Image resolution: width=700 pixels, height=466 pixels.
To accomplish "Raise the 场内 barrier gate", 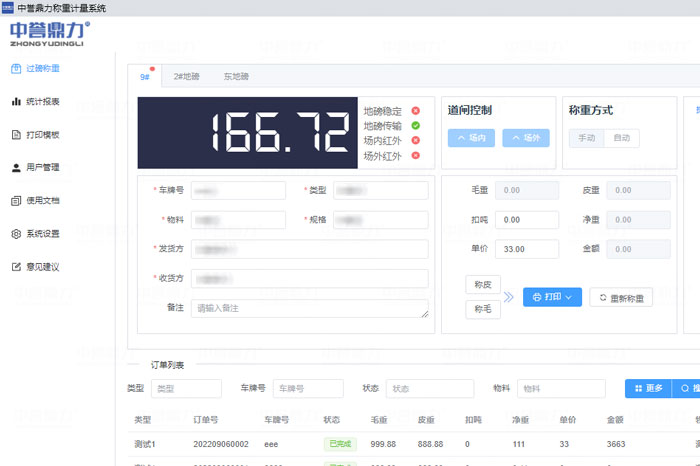I will point(470,138).
